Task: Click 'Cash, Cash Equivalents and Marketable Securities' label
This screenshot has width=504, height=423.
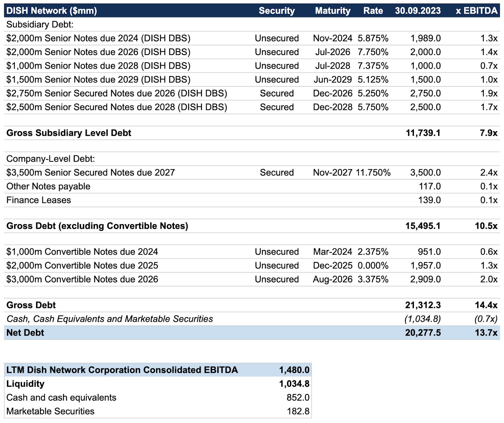Action: point(110,319)
